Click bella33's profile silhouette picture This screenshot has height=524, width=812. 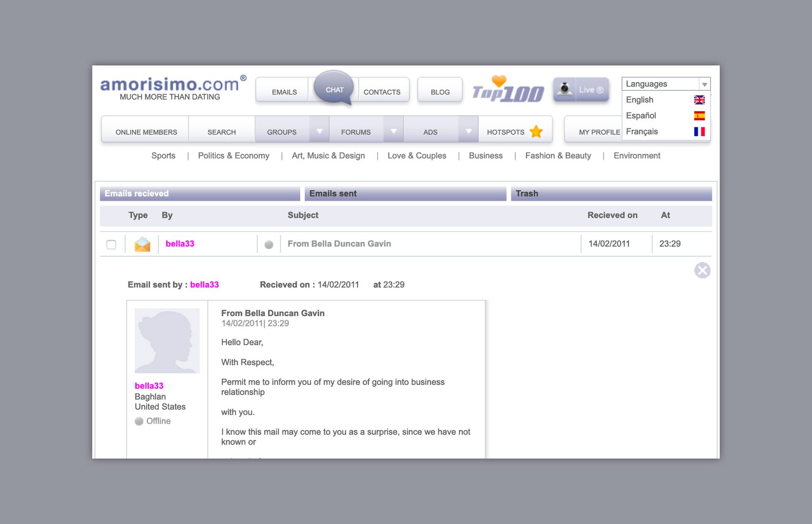point(167,341)
